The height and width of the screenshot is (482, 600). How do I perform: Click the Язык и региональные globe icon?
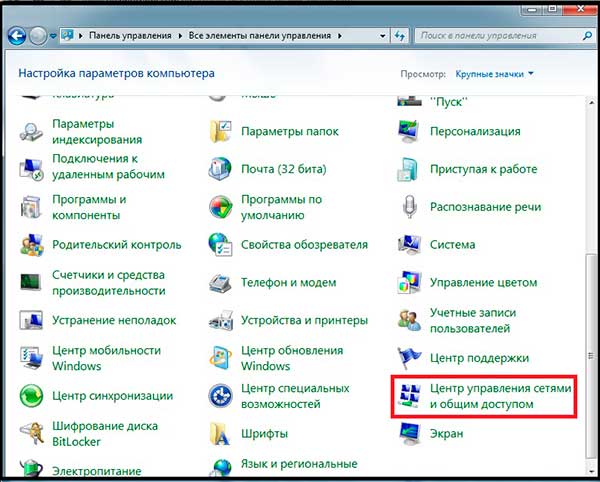click(220, 469)
